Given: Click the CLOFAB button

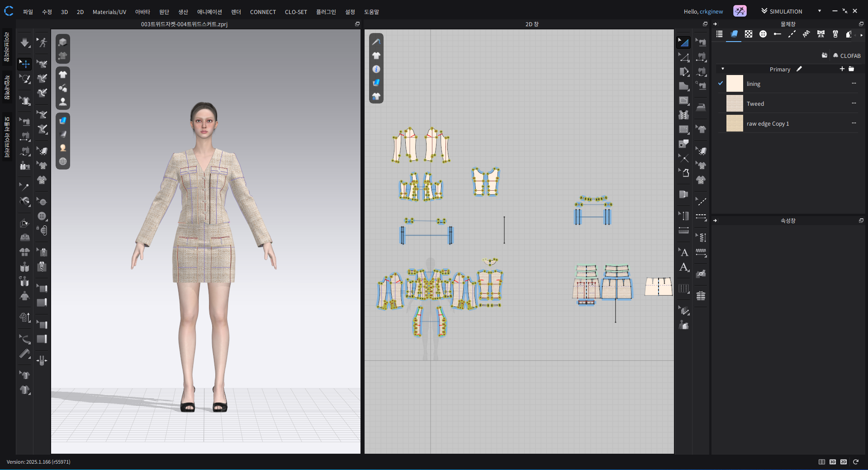Looking at the screenshot, I should click(847, 56).
